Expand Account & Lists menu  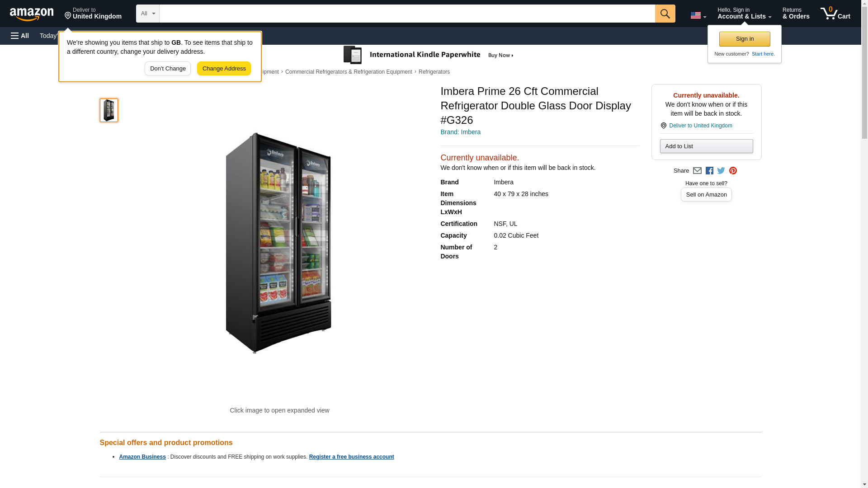tap(744, 13)
